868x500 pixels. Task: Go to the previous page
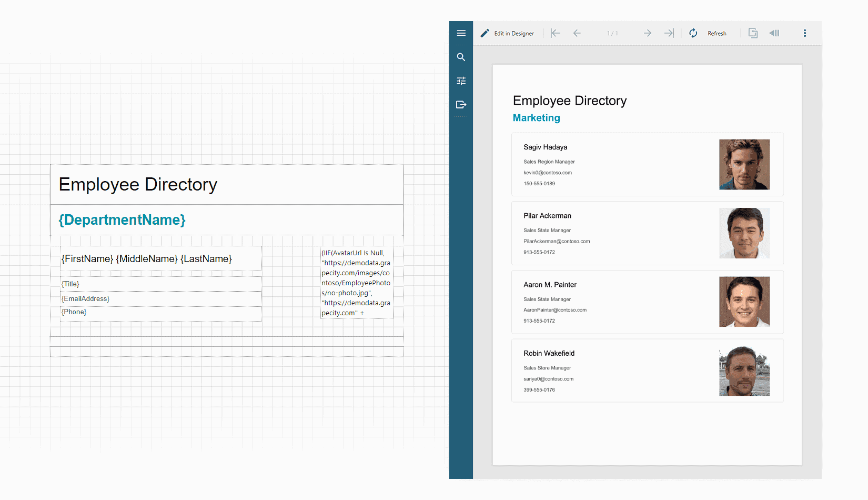(x=577, y=33)
